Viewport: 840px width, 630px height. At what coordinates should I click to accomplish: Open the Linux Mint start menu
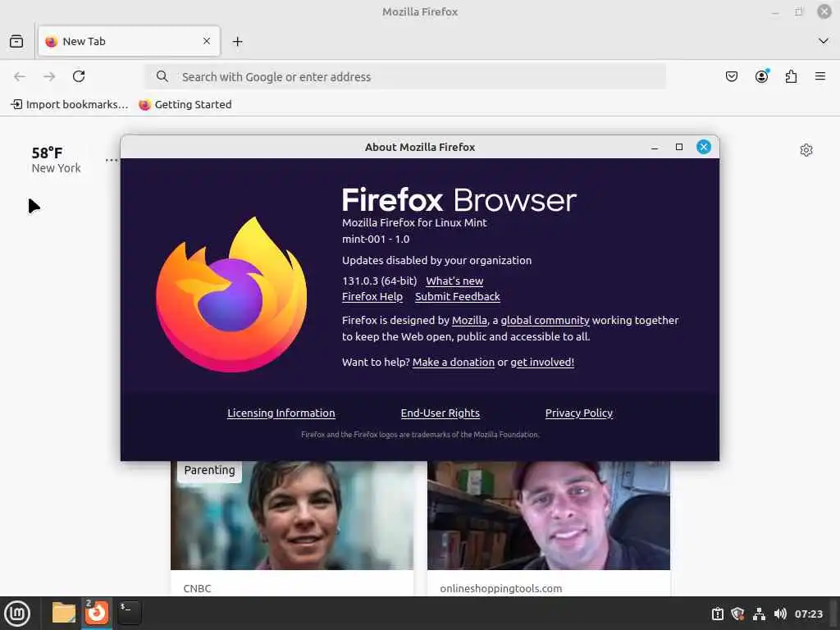pyautogui.click(x=17, y=614)
